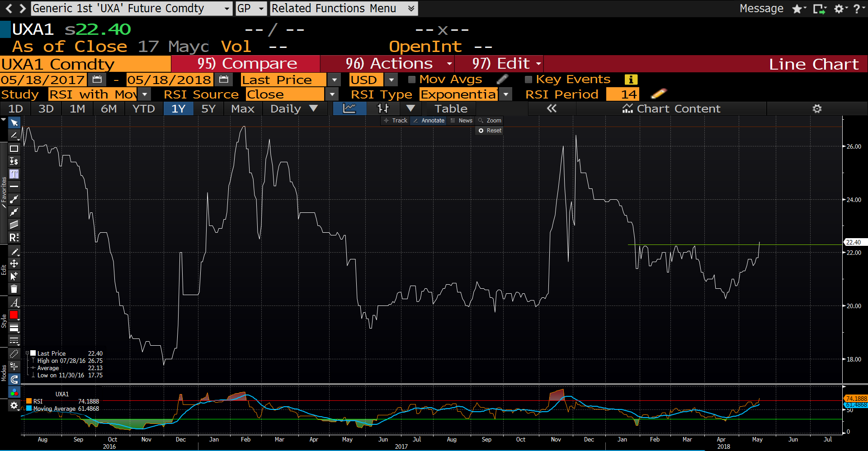Switch to line chart type icon
This screenshot has height=451, width=868.
point(349,108)
